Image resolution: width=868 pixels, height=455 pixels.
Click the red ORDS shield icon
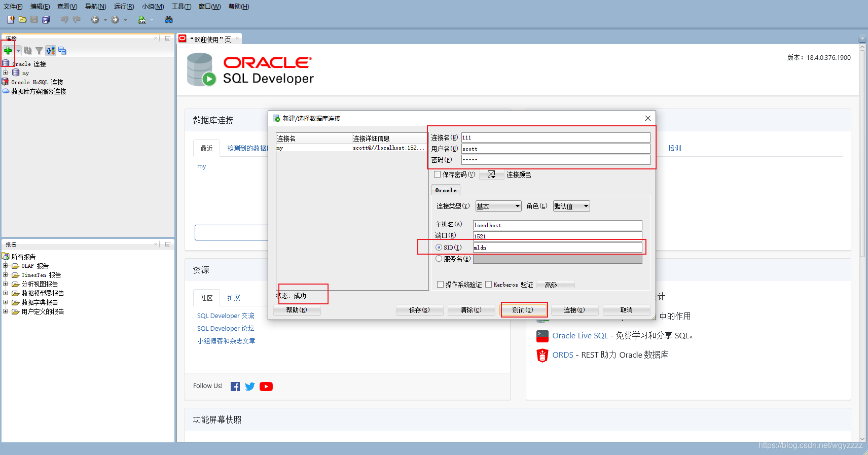pos(542,355)
